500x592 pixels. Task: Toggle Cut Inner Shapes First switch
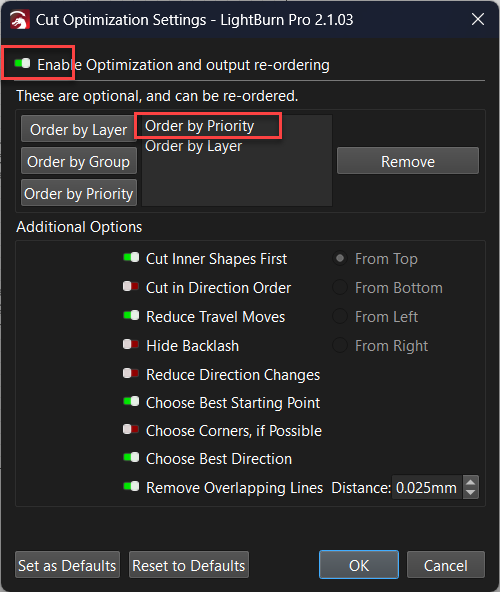131,258
